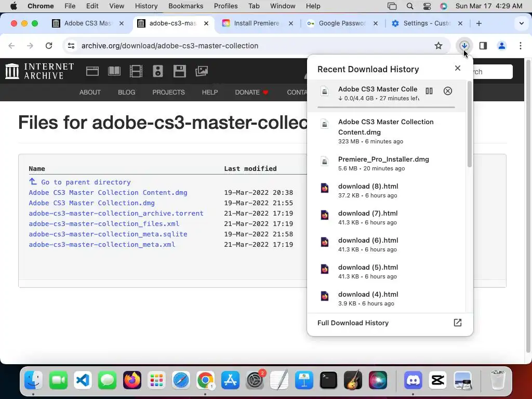Screen dimensions: 532x399
Task: Open Internet Archive Images icon
Action: [x=202, y=71]
